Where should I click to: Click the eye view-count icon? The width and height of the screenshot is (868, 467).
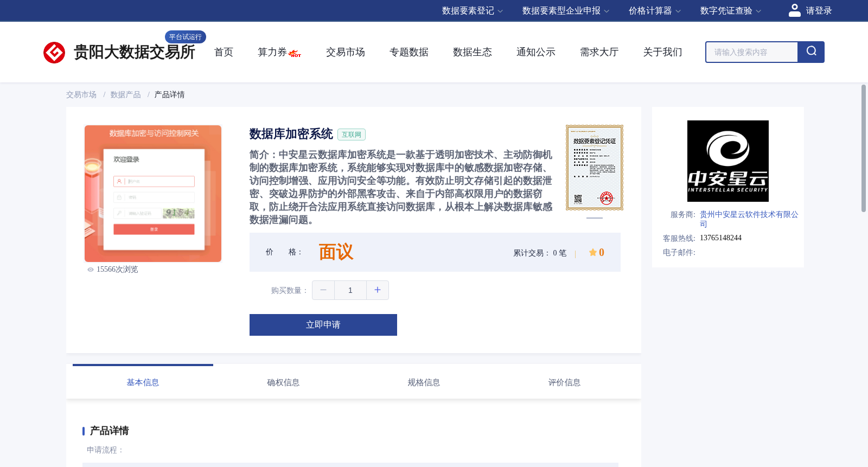coord(91,270)
